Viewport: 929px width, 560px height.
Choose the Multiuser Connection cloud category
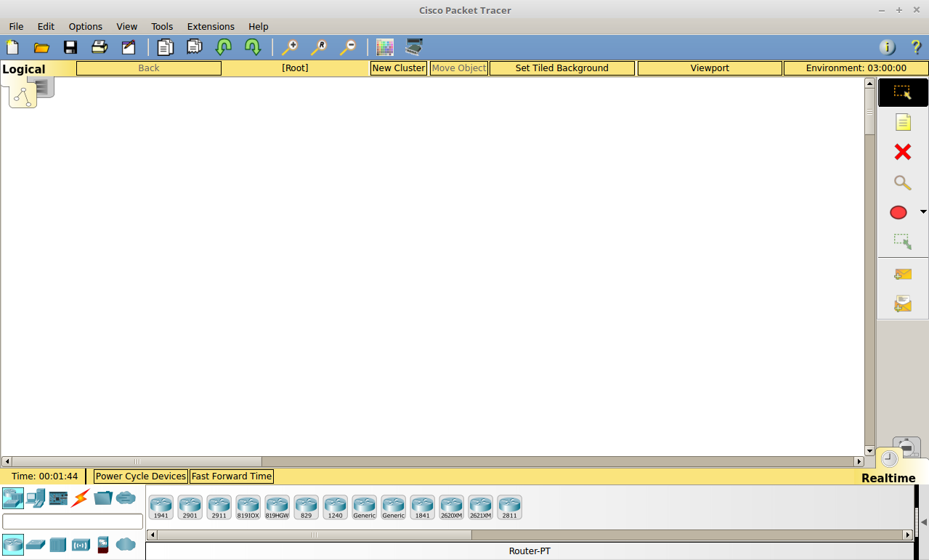click(x=126, y=498)
